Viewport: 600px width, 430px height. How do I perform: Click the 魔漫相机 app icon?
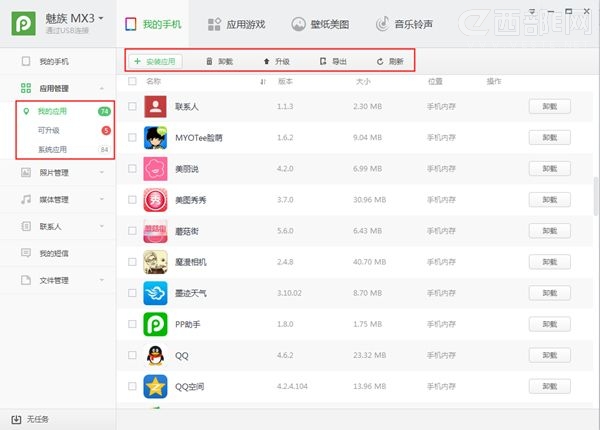[155, 262]
